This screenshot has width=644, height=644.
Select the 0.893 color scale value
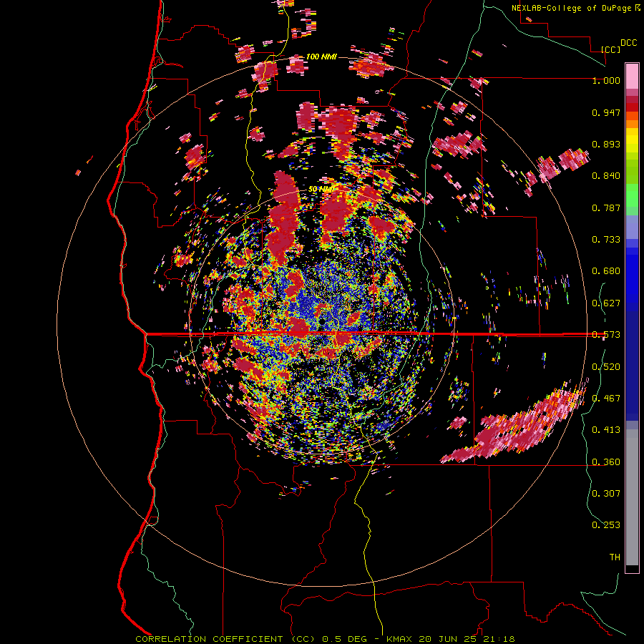(606, 144)
